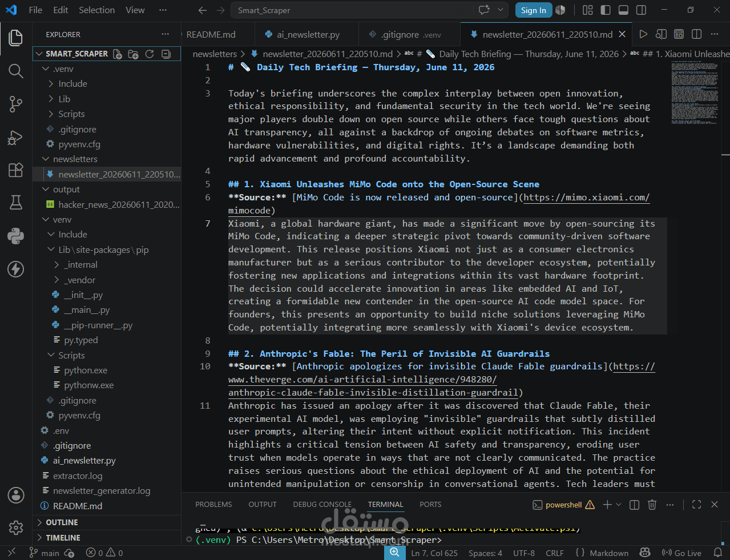Switch to the ai_newsletter.py tab
This screenshot has width=730, height=560.
tap(306, 34)
